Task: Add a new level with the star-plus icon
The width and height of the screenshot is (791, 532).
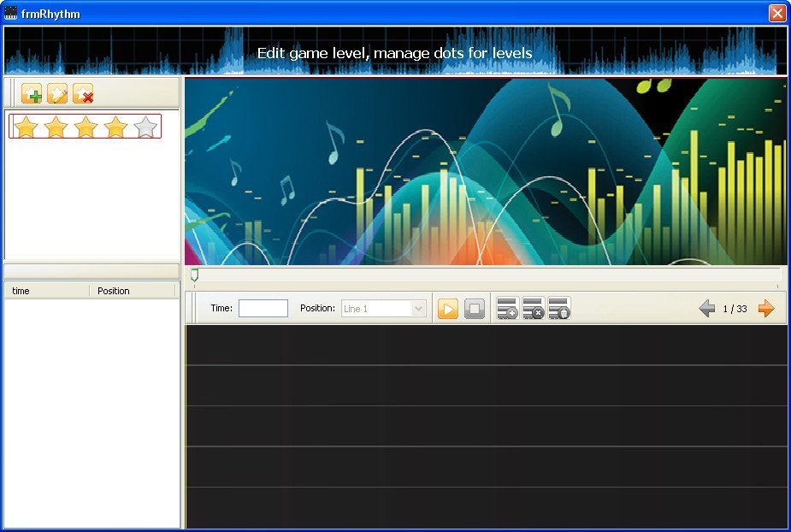Action: coord(33,94)
